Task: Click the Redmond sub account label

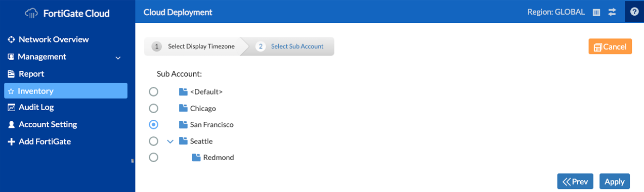Action: click(x=219, y=157)
